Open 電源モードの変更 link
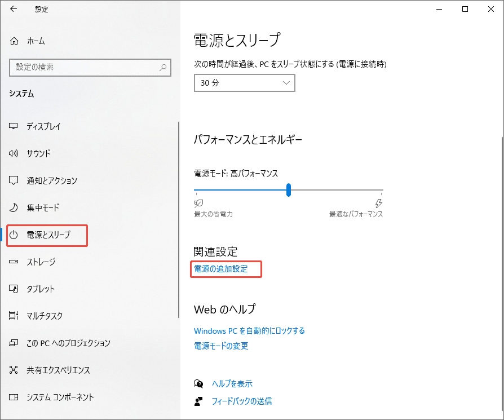 tap(223, 347)
